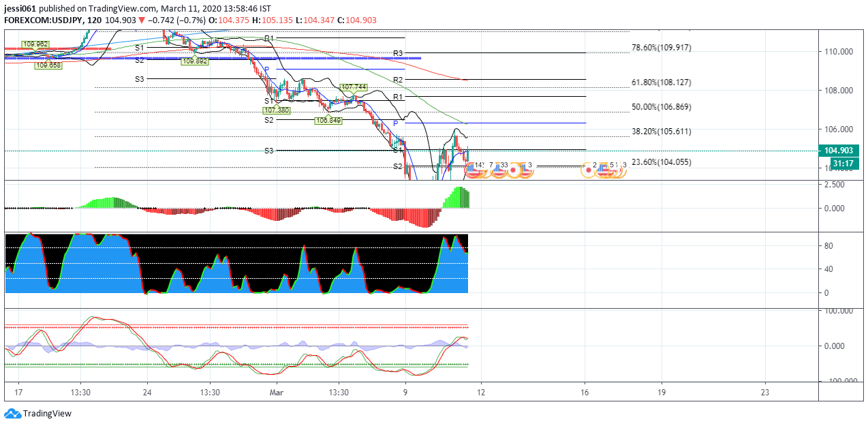Image resolution: width=868 pixels, height=426 pixels.
Task: Click date 12 on the time axis
Action: pos(481,393)
